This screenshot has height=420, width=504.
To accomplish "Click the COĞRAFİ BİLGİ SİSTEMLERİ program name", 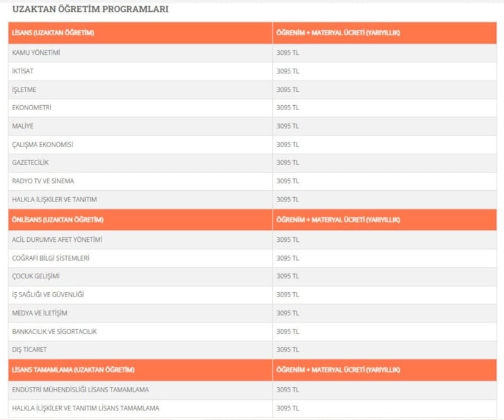I will [x=50, y=258].
